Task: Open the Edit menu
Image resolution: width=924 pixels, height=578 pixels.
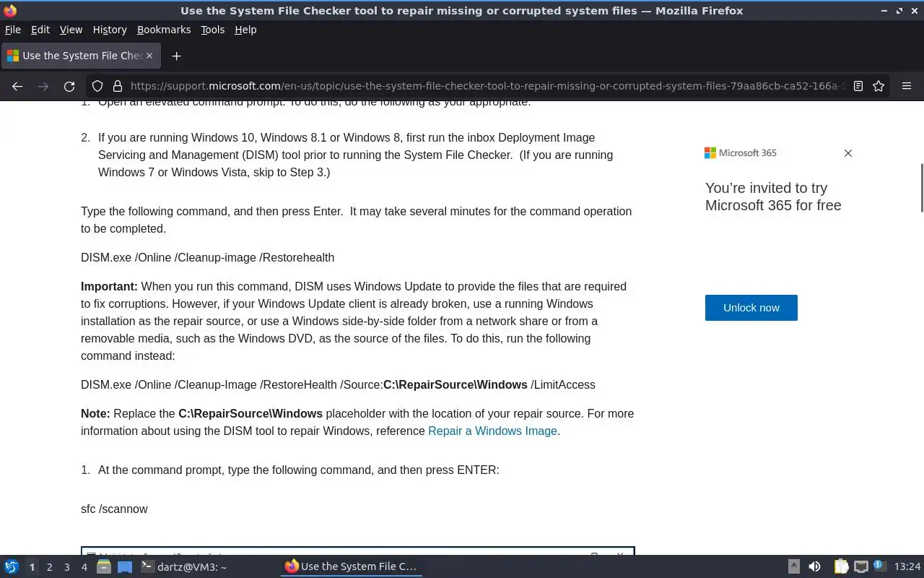Action: click(40, 30)
